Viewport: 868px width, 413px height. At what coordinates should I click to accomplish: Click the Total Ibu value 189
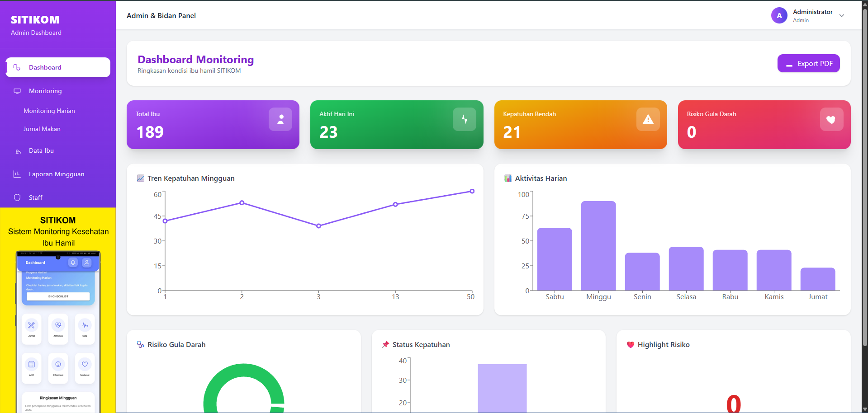point(150,132)
